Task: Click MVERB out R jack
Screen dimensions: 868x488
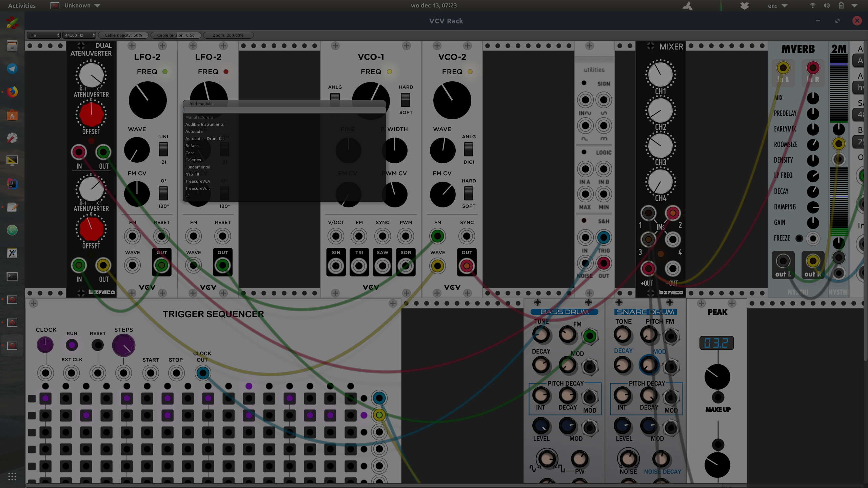Action: (812, 261)
